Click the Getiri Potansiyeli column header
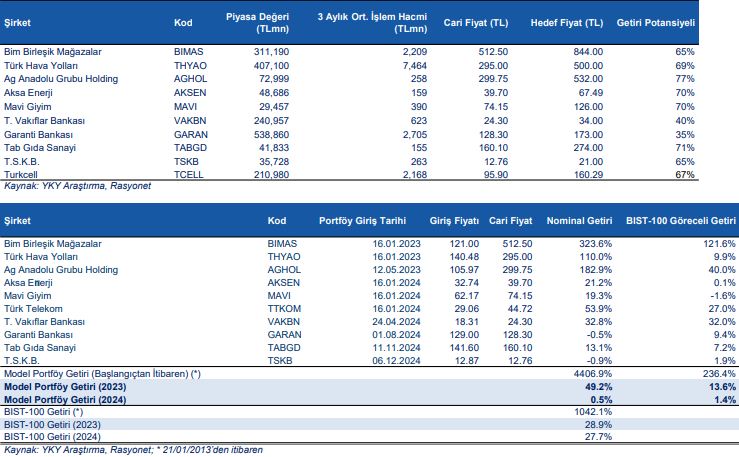739x457 pixels. click(656, 20)
